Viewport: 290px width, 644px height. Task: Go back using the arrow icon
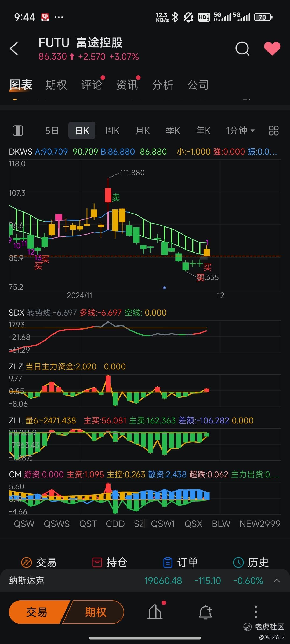(14, 49)
